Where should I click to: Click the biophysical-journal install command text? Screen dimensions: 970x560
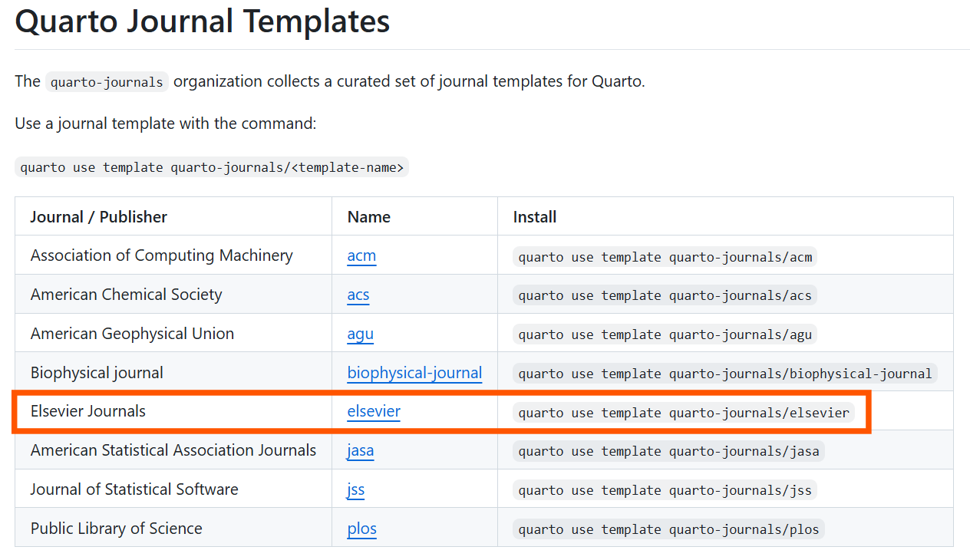coord(724,374)
